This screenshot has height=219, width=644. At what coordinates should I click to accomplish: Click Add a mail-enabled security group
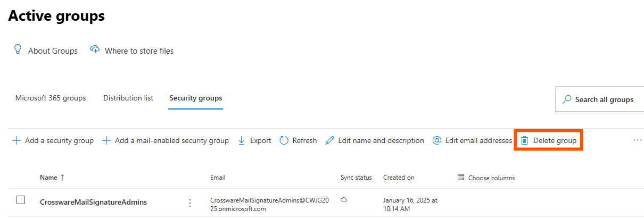(166, 140)
